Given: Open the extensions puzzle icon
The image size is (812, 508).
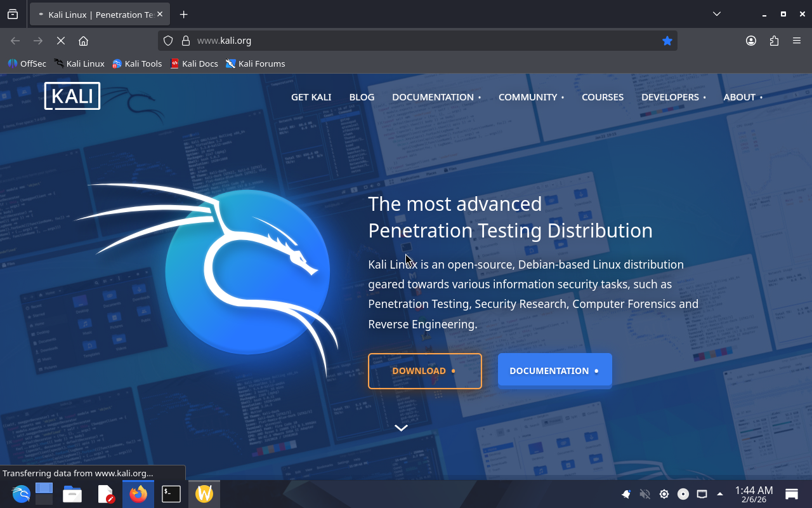Looking at the screenshot, I should coord(774,41).
